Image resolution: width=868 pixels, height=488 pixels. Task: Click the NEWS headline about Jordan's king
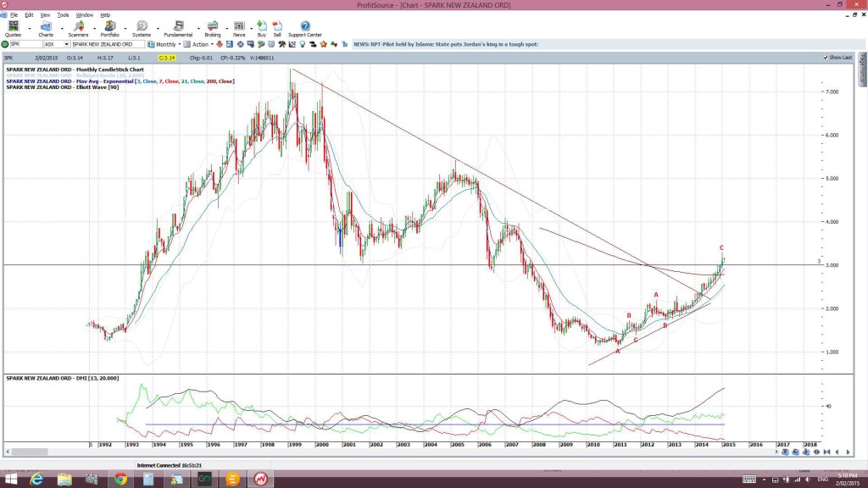tap(446, 44)
